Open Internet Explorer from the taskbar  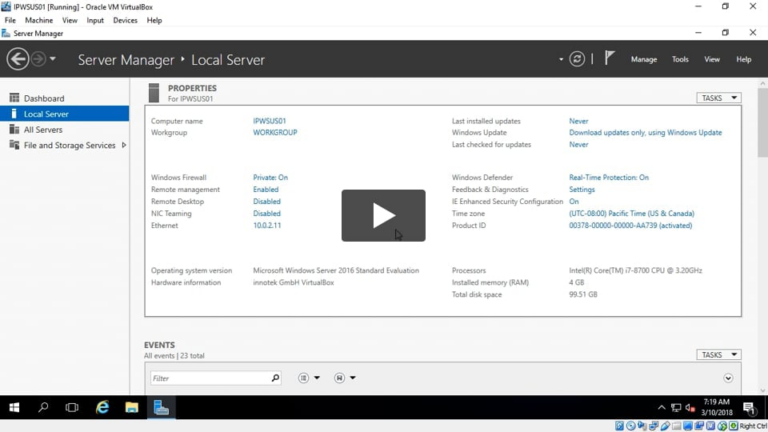click(x=102, y=408)
